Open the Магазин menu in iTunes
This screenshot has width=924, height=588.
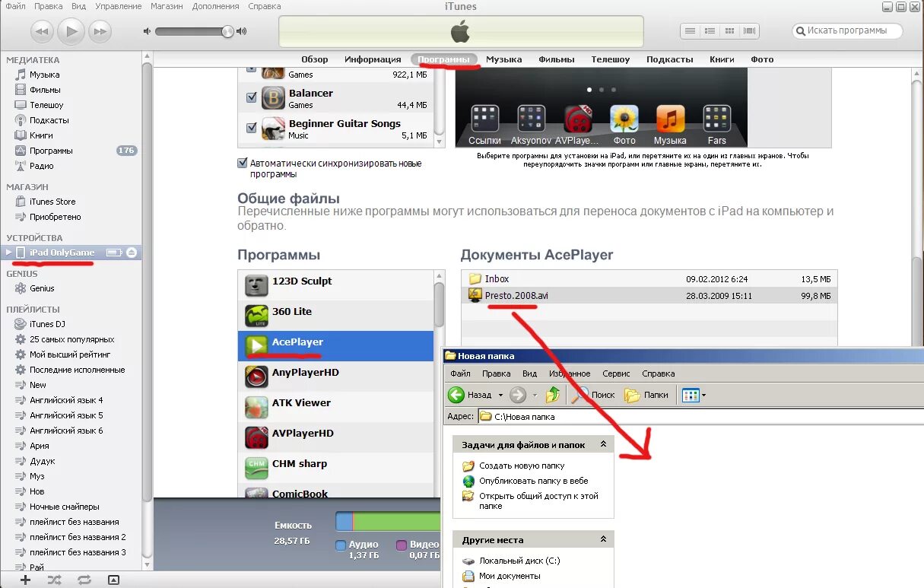point(167,6)
